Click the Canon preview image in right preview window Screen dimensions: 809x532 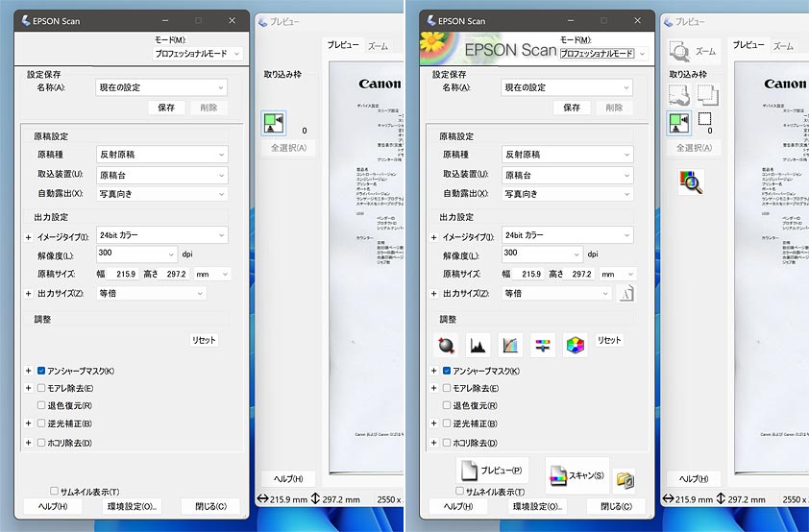click(x=772, y=267)
